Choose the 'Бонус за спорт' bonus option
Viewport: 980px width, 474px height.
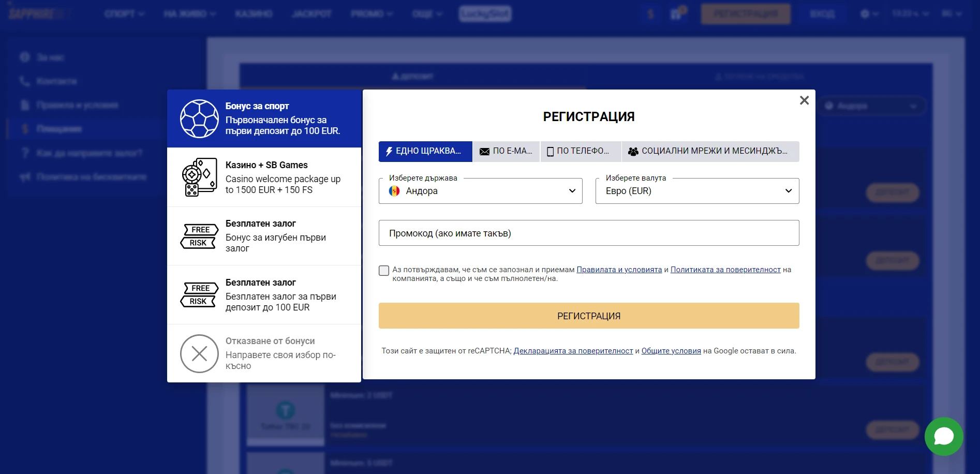pyautogui.click(x=264, y=119)
